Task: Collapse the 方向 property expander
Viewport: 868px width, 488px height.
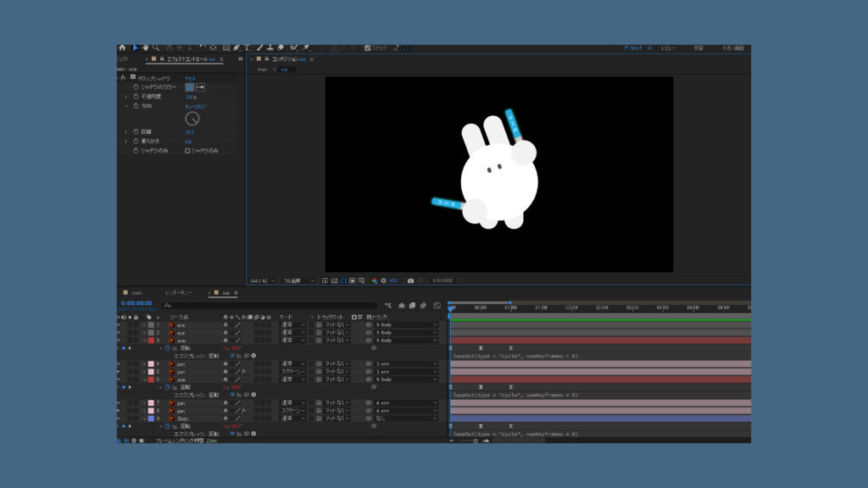Action: tap(126, 106)
